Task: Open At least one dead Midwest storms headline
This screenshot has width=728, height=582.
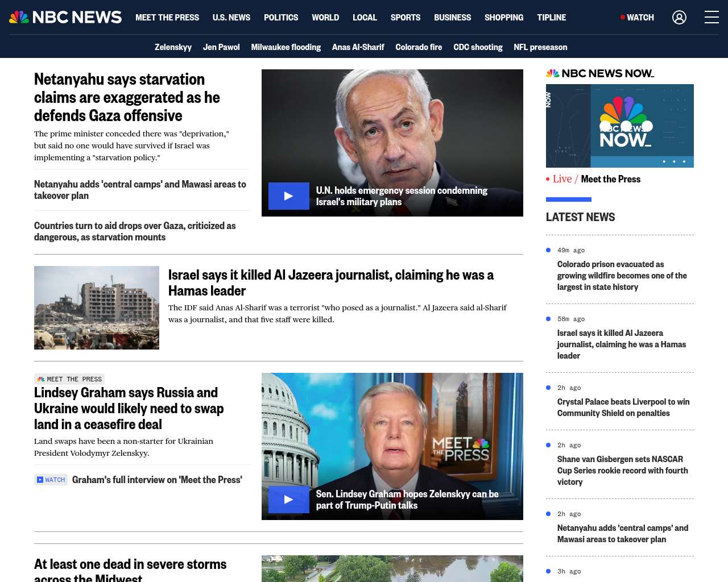Action: pos(130,570)
